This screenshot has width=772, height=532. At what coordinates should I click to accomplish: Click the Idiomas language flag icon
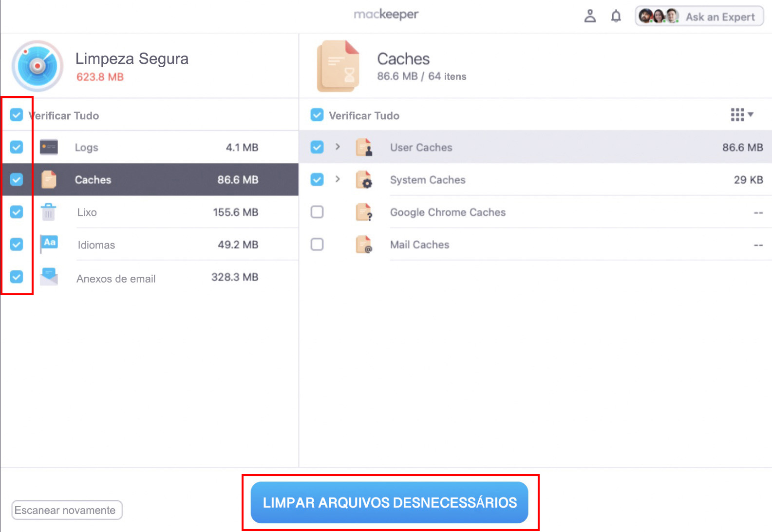[49, 244]
